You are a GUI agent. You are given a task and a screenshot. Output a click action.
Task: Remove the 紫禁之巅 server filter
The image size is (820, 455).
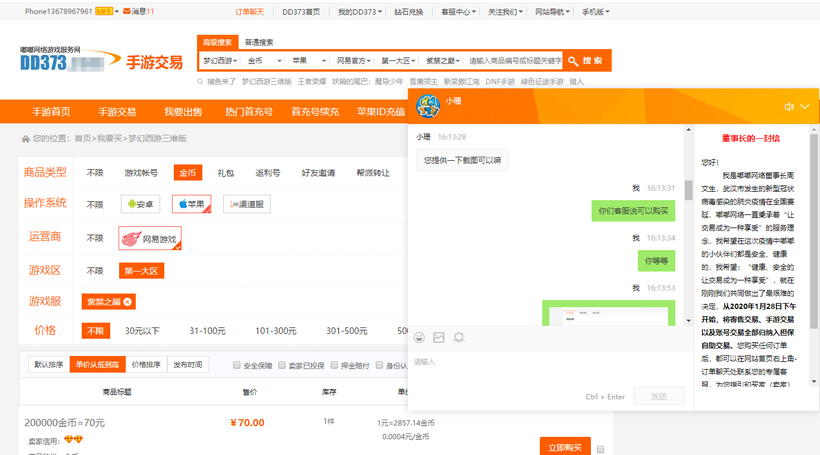tap(128, 302)
